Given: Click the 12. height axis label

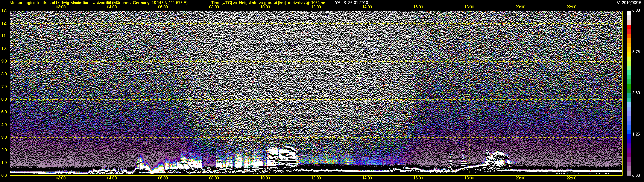Looking at the screenshot, I should 4,23.
